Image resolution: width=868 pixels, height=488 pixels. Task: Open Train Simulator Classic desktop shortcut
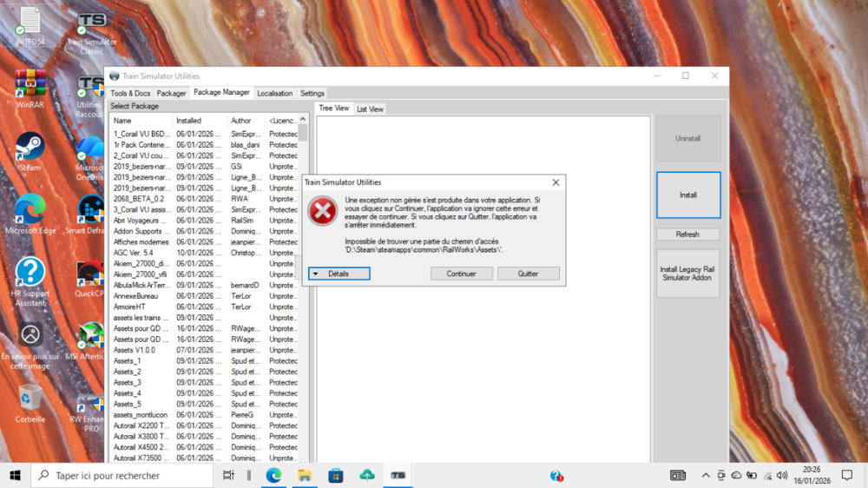(x=91, y=32)
